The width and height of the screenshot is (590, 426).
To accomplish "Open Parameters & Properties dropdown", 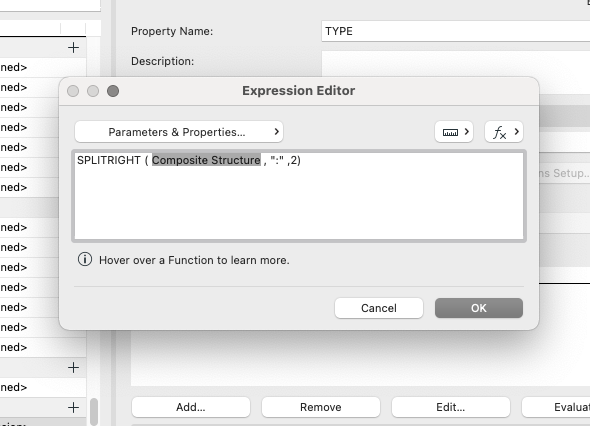I will tap(179, 132).
